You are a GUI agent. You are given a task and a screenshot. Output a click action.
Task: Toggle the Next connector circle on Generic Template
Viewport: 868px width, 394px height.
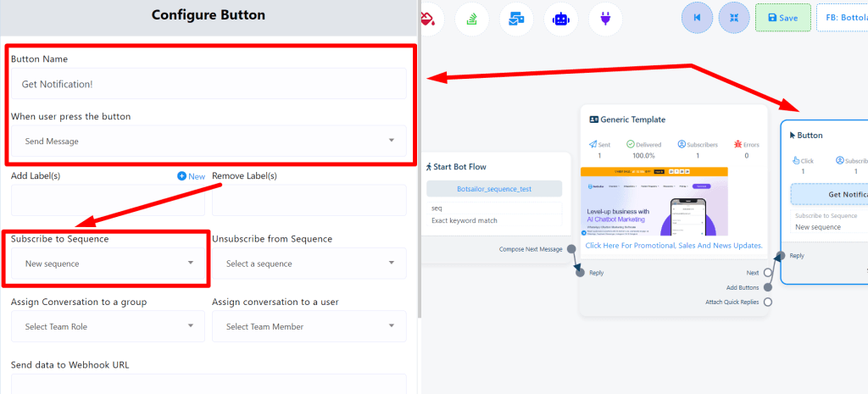767,273
